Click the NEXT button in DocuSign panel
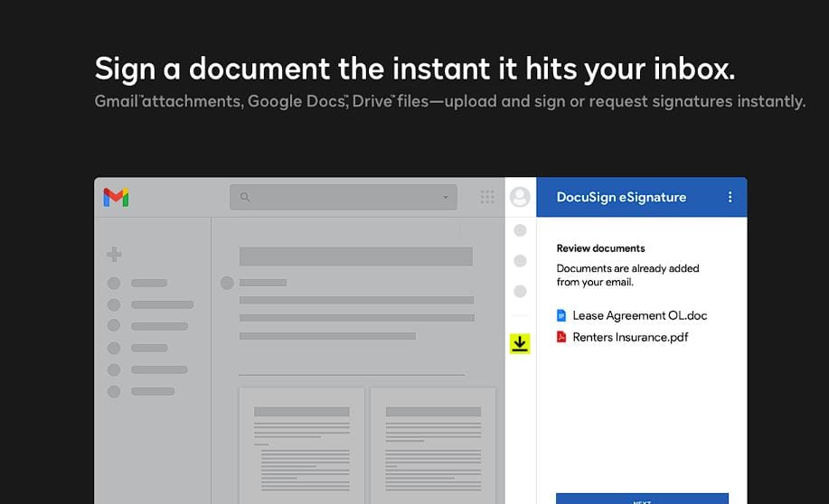The image size is (829, 504). click(643, 499)
